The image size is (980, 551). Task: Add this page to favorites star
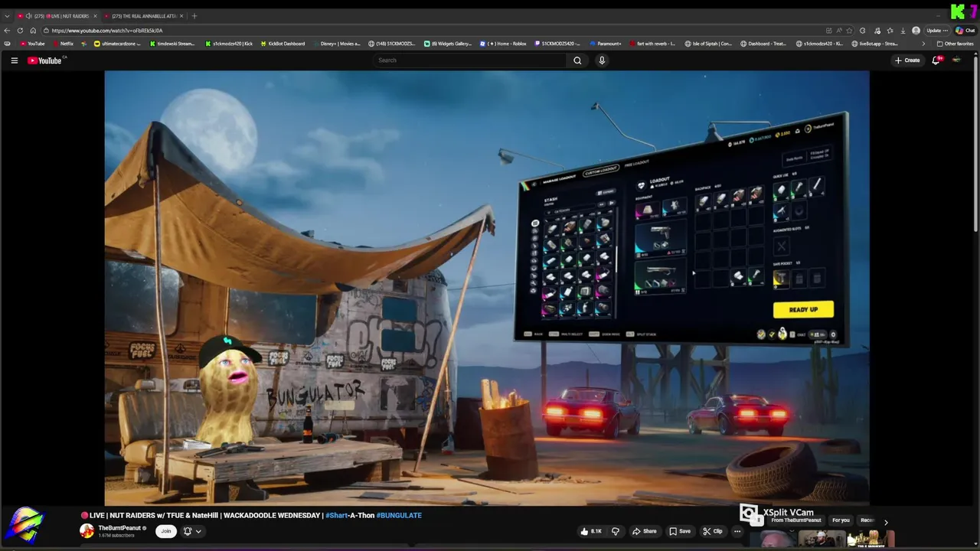(849, 31)
